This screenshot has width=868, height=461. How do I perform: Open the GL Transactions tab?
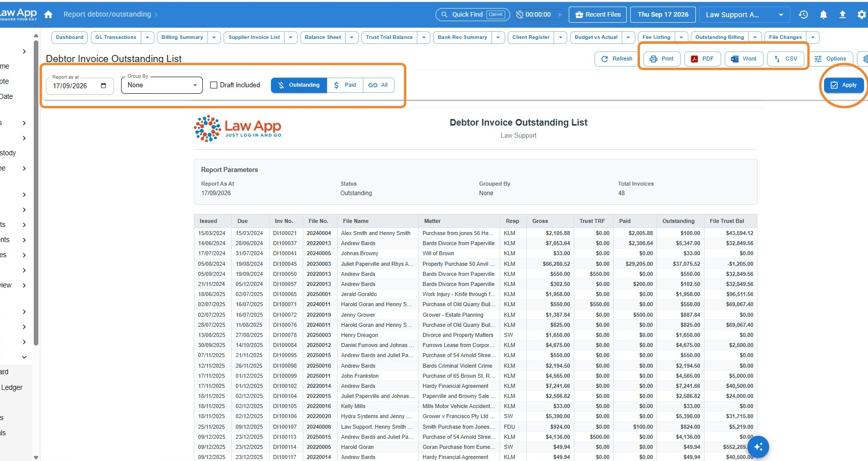116,37
